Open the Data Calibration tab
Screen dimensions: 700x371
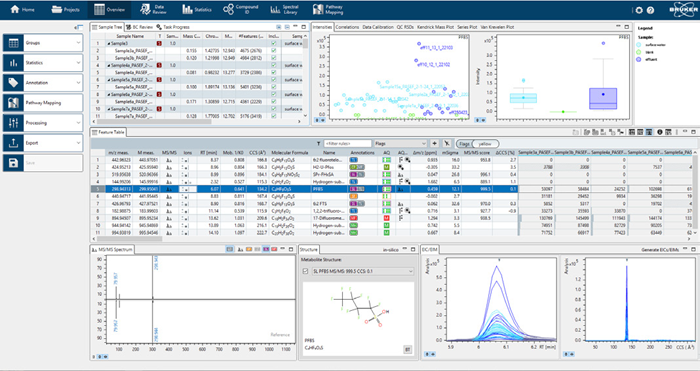pos(378,27)
